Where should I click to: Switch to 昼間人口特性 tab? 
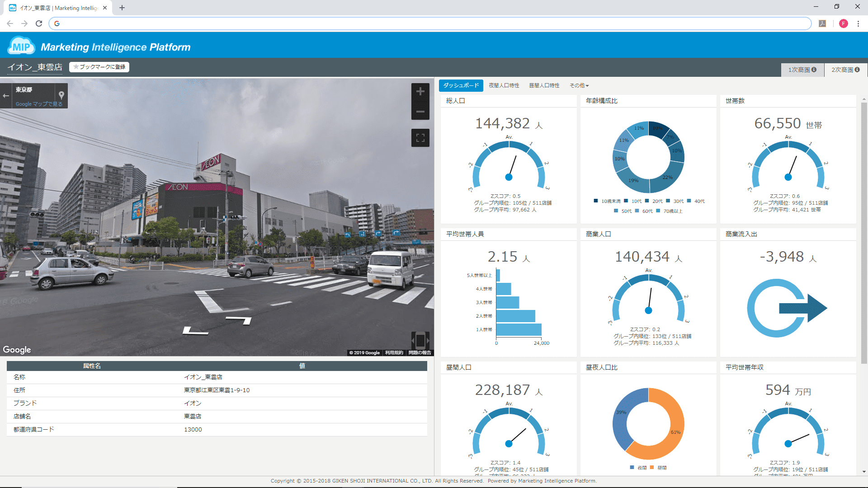click(544, 85)
